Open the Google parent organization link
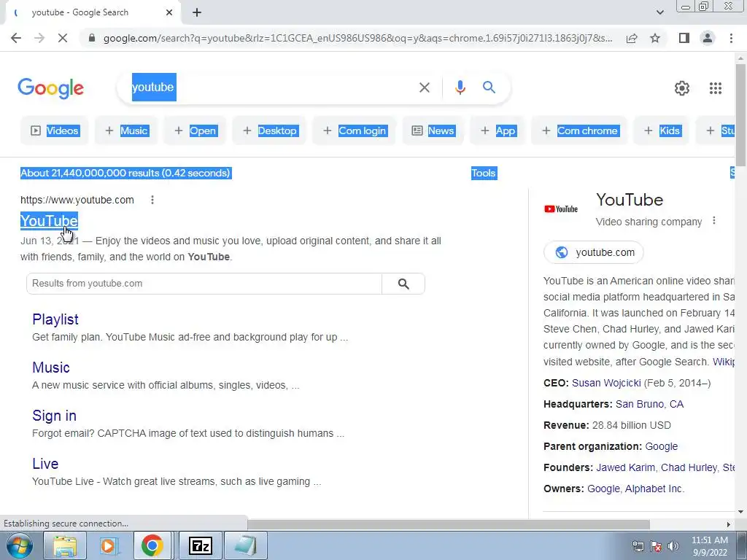This screenshot has width=747, height=560. tap(661, 447)
